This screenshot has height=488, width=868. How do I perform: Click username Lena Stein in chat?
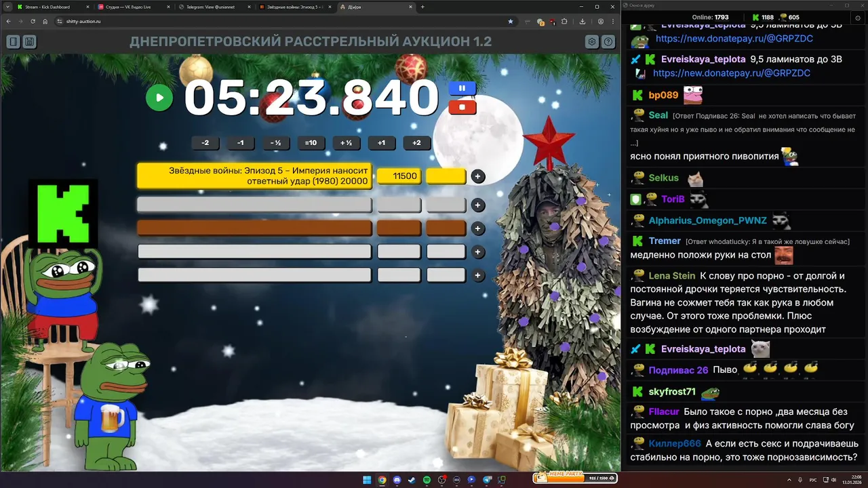click(671, 276)
